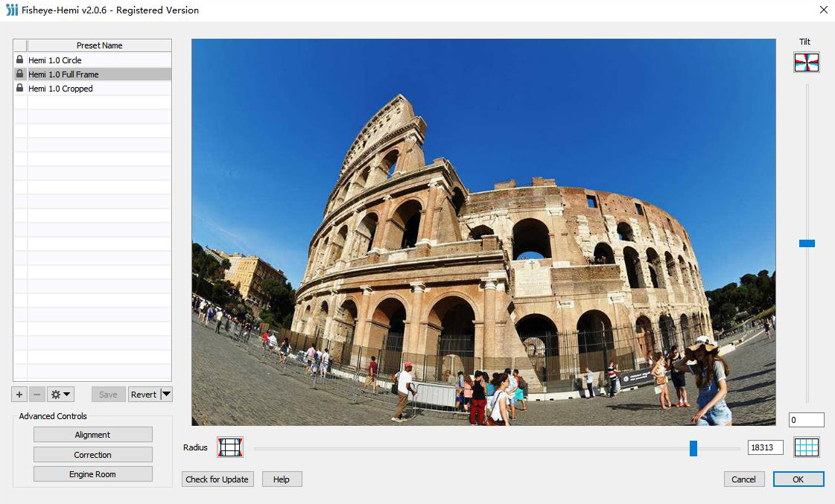Click the add preset plus button
Image resolution: width=835 pixels, height=504 pixels.
19,395
